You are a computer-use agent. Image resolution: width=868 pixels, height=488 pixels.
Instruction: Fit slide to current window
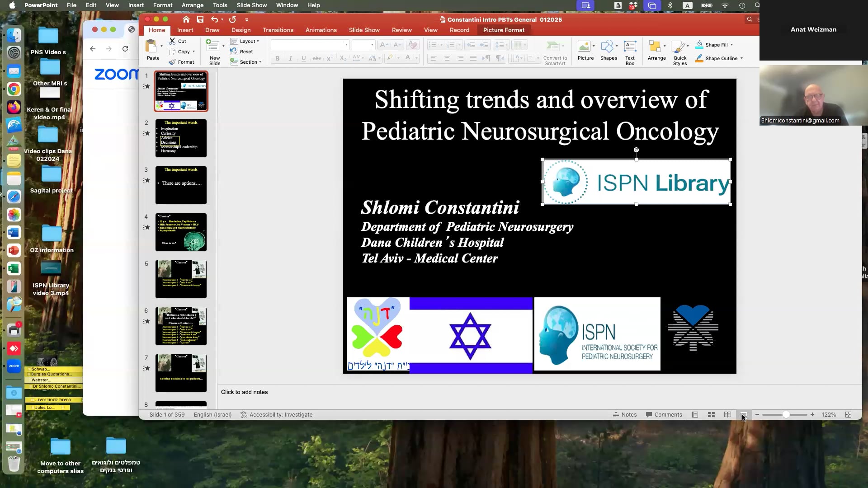click(x=848, y=415)
